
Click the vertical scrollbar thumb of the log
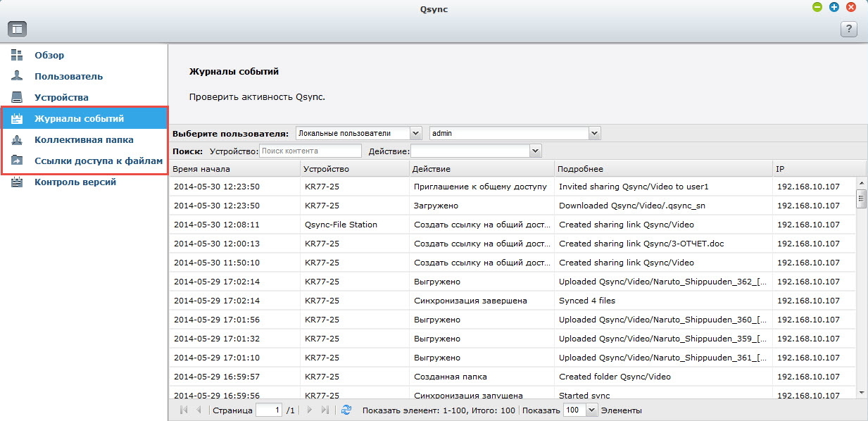click(861, 199)
